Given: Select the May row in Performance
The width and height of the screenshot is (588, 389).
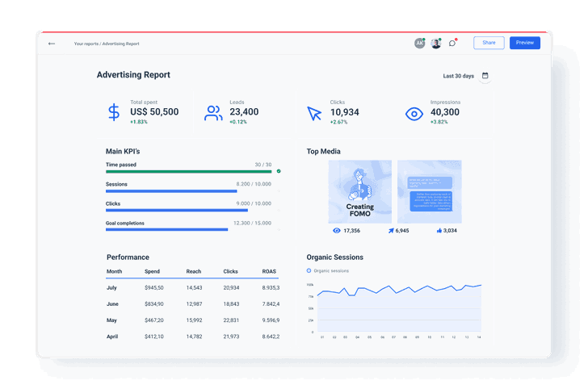Looking at the screenshot, I should coord(193,320).
